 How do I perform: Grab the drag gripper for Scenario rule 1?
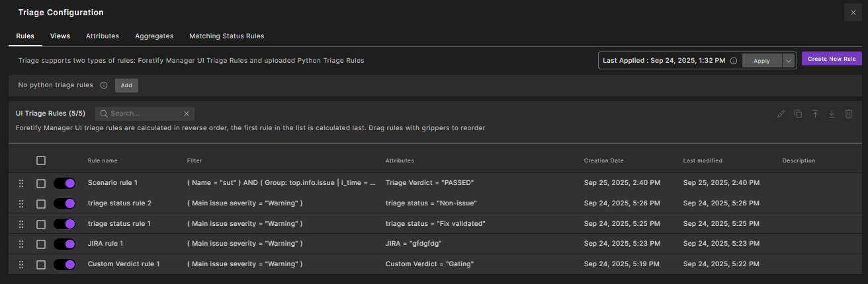[21, 183]
